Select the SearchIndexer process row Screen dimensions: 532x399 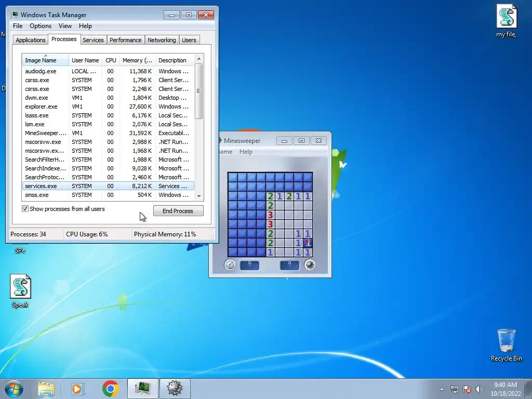tap(108, 168)
